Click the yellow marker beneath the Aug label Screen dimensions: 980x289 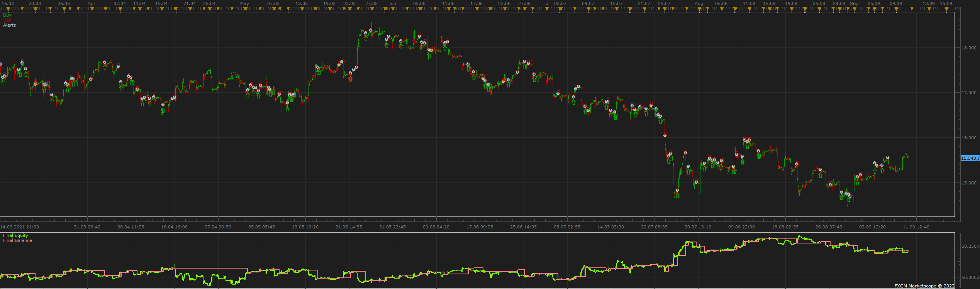pyautogui.click(x=699, y=10)
